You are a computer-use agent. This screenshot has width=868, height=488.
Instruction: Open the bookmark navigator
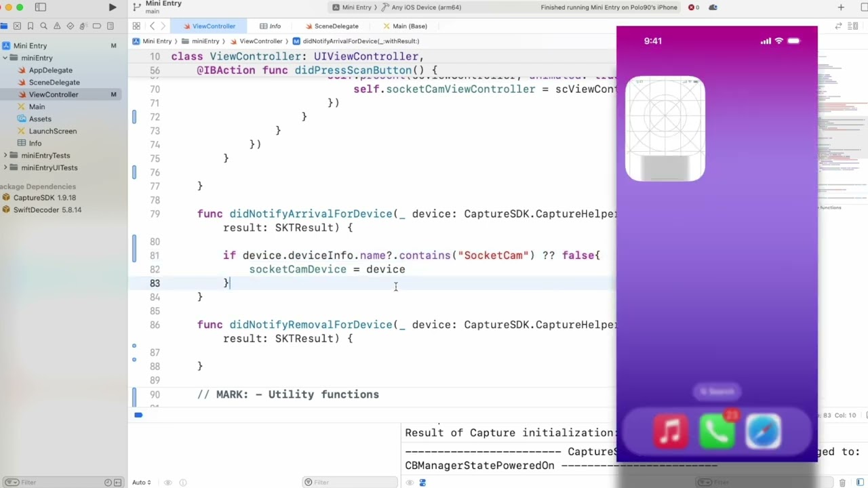(31, 26)
